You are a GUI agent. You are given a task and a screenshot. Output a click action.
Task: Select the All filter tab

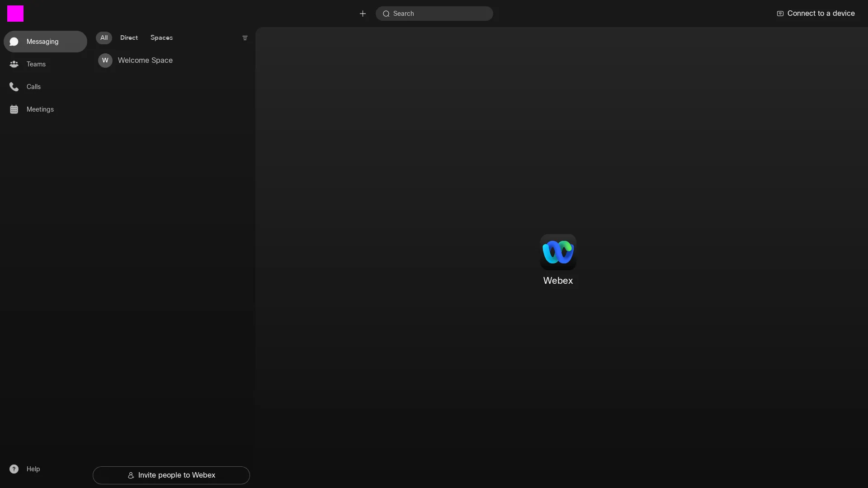(104, 38)
